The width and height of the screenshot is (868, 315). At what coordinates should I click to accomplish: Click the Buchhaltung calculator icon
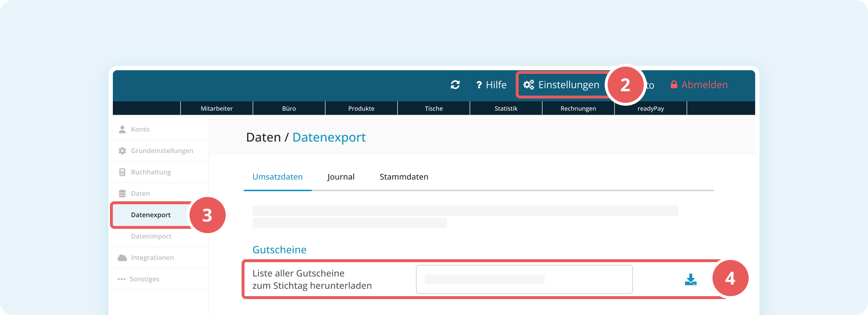[x=122, y=172]
